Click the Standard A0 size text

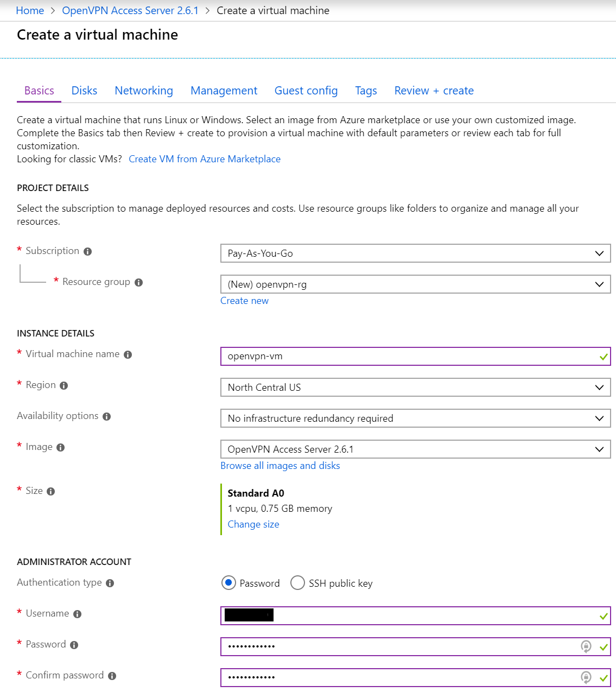point(256,493)
